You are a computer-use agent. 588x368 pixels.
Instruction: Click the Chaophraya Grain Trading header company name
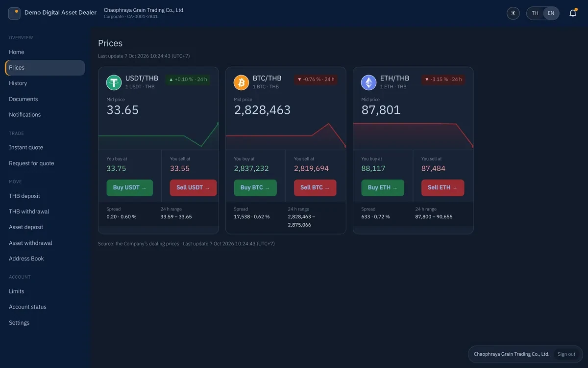pos(144,10)
